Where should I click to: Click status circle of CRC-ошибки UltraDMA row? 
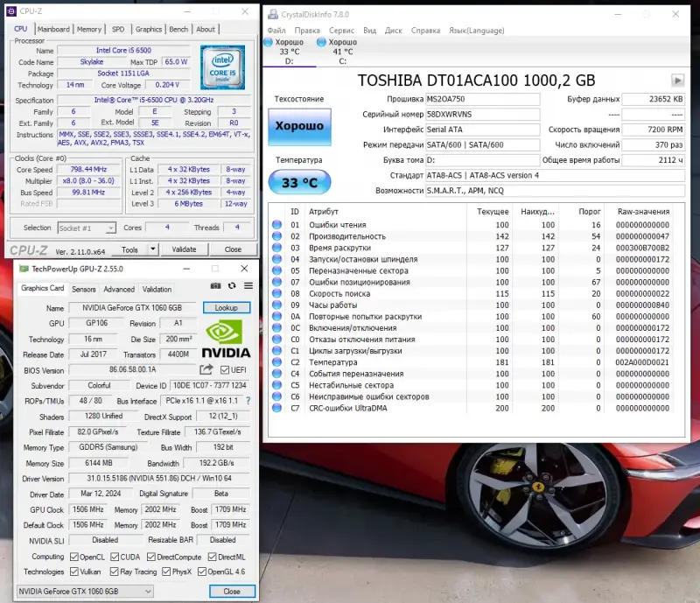click(x=276, y=408)
